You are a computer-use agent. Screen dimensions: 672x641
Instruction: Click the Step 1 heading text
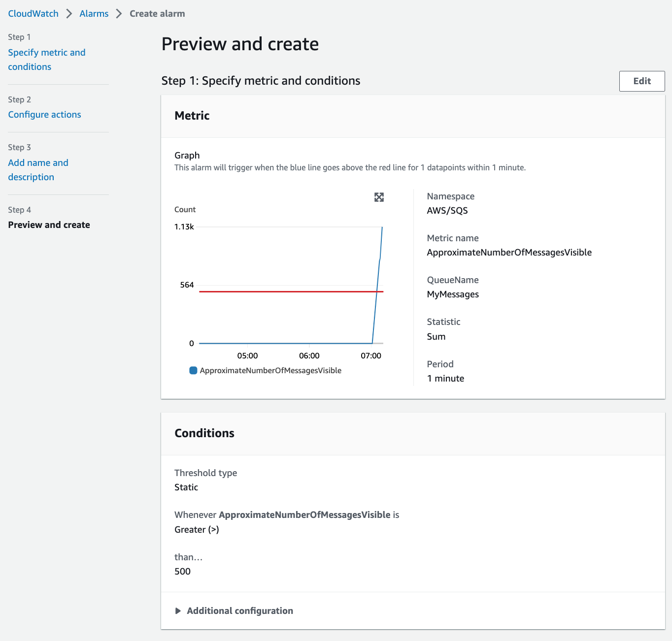[x=261, y=81]
